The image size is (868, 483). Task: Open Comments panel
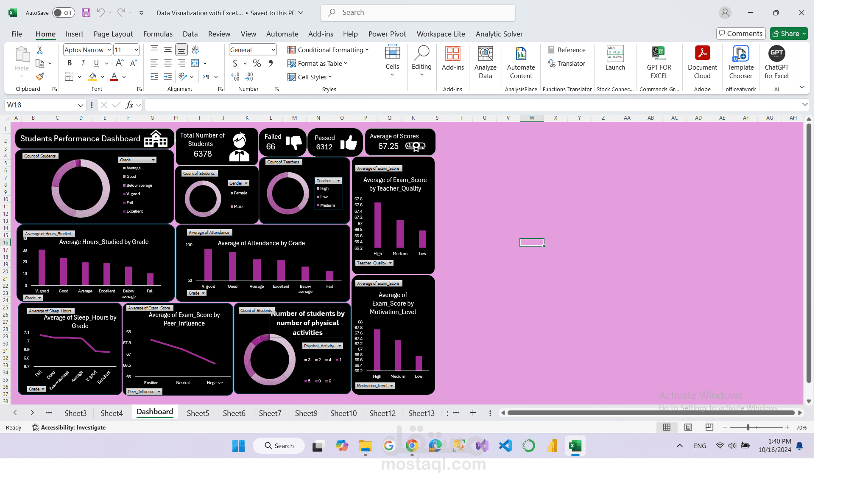pyautogui.click(x=740, y=33)
